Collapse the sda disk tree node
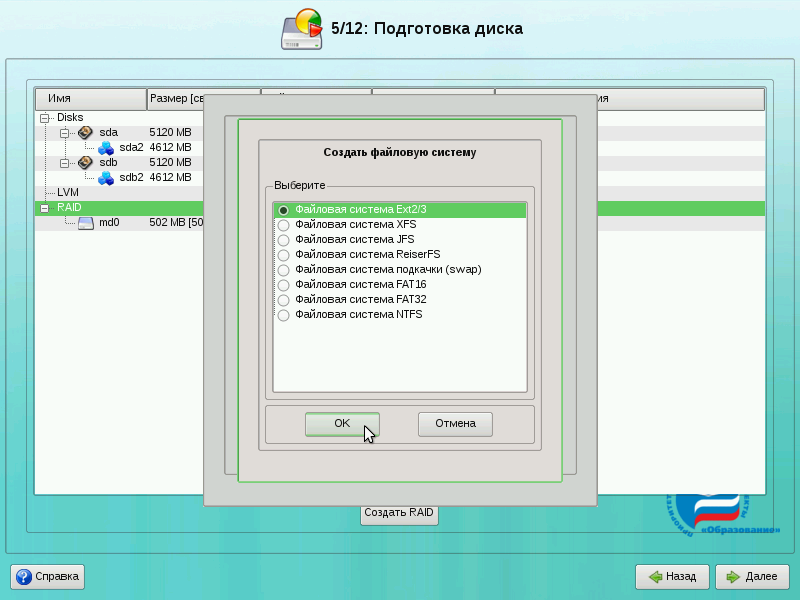Image resolution: width=800 pixels, height=600 pixels. [x=64, y=132]
